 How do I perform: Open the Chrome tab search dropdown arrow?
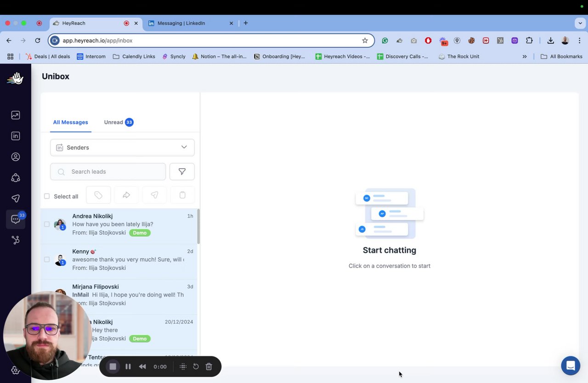[x=580, y=23]
